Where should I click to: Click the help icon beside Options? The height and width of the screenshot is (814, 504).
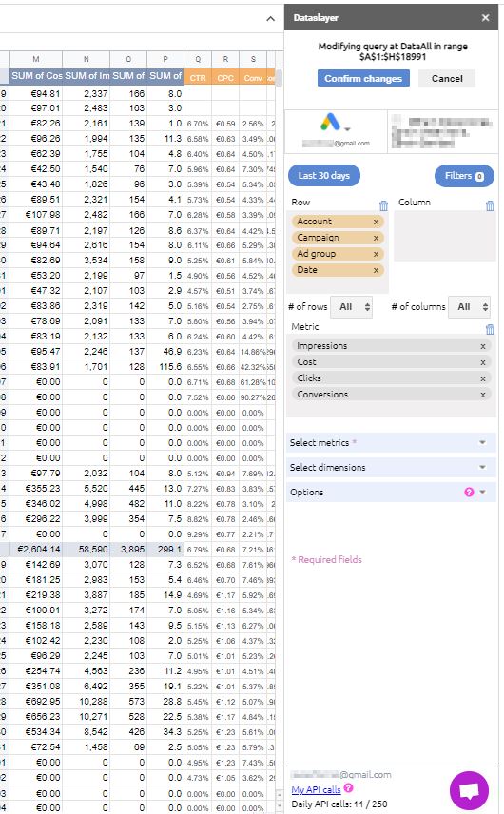coord(469,493)
